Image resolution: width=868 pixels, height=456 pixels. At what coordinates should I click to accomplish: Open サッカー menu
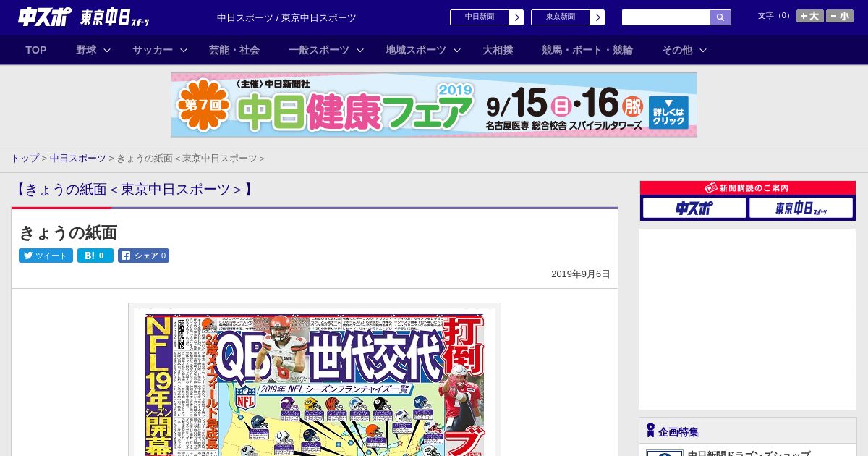click(153, 50)
